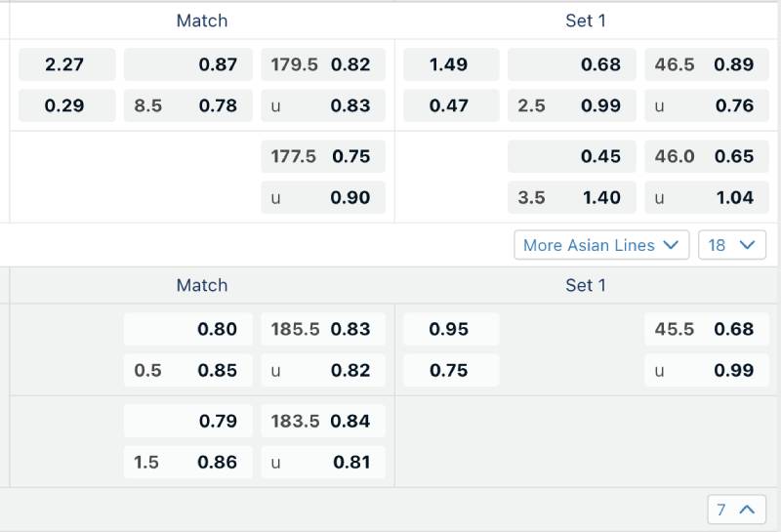Image resolution: width=781 pixels, height=532 pixels.
Task: Pick the 0.5 handicap at 0.85
Action: tap(187, 370)
